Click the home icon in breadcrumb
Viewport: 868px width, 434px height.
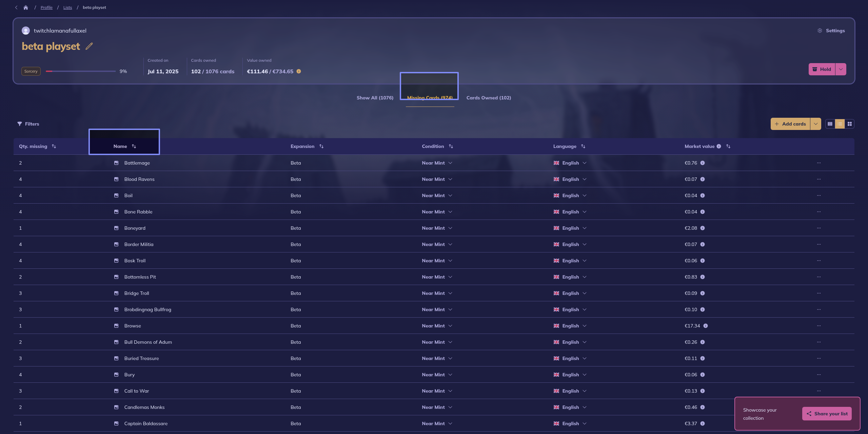(26, 7)
